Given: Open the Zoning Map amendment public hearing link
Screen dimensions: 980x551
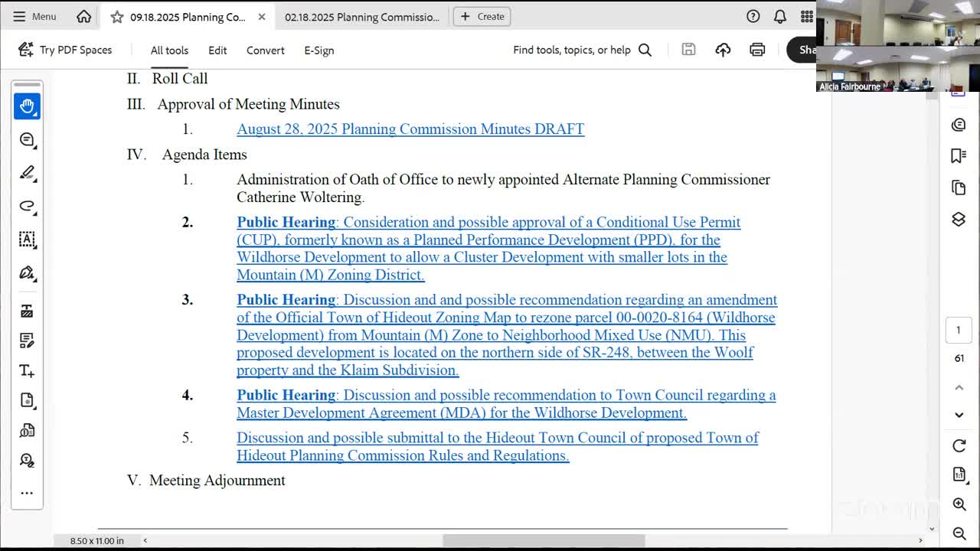Looking at the screenshot, I should 507,335.
